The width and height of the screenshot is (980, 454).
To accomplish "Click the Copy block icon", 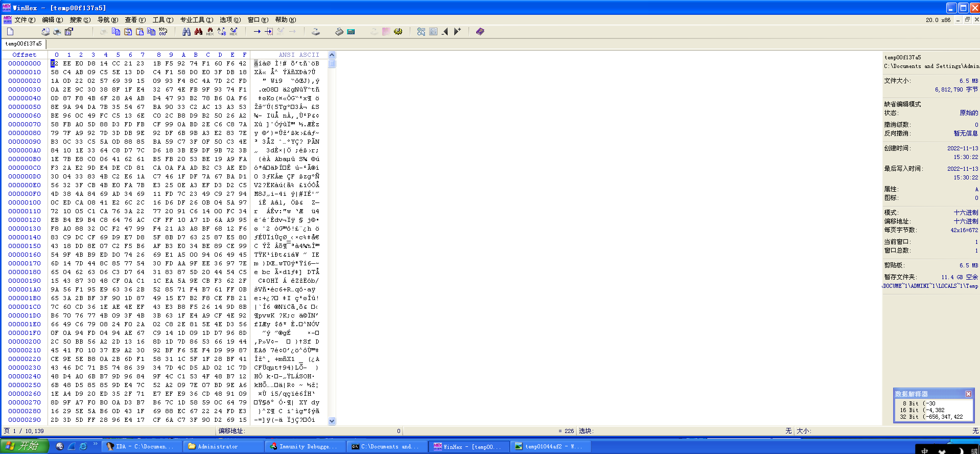I will click(116, 32).
